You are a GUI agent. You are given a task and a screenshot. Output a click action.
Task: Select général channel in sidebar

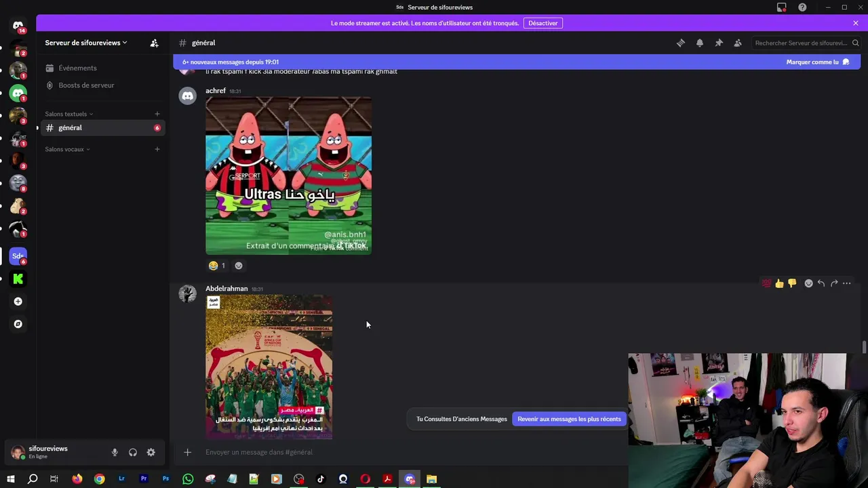point(102,127)
